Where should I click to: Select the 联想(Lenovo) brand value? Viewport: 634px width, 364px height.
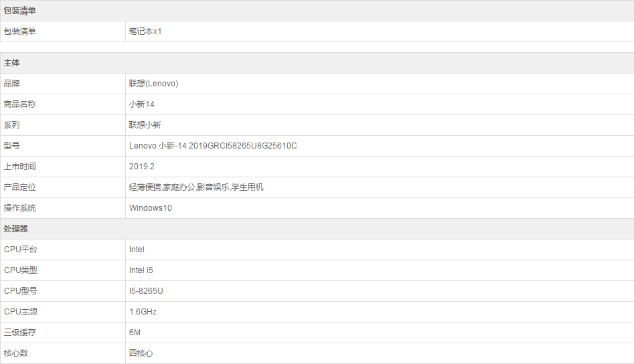pos(154,84)
